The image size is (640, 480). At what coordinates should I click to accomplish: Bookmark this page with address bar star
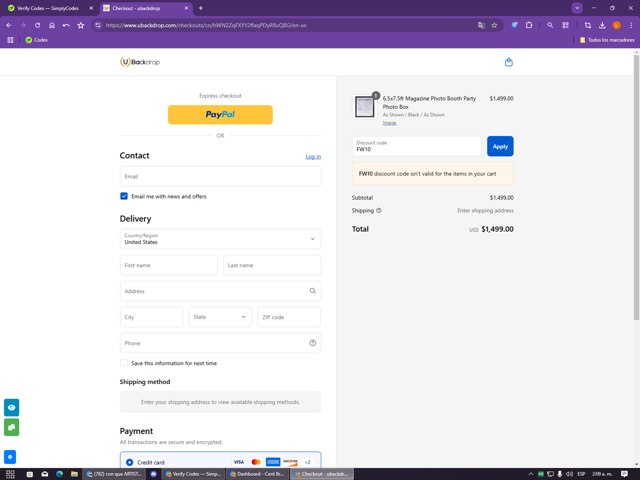(494, 25)
